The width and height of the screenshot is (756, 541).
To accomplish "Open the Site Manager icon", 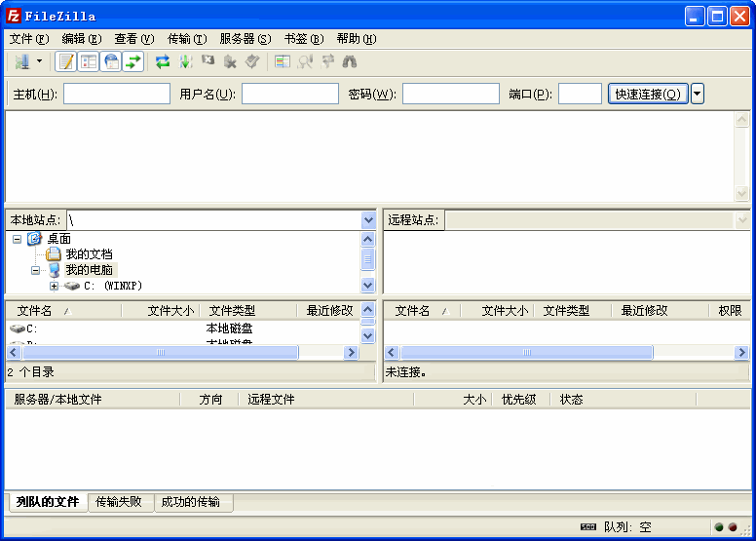I will (21, 61).
